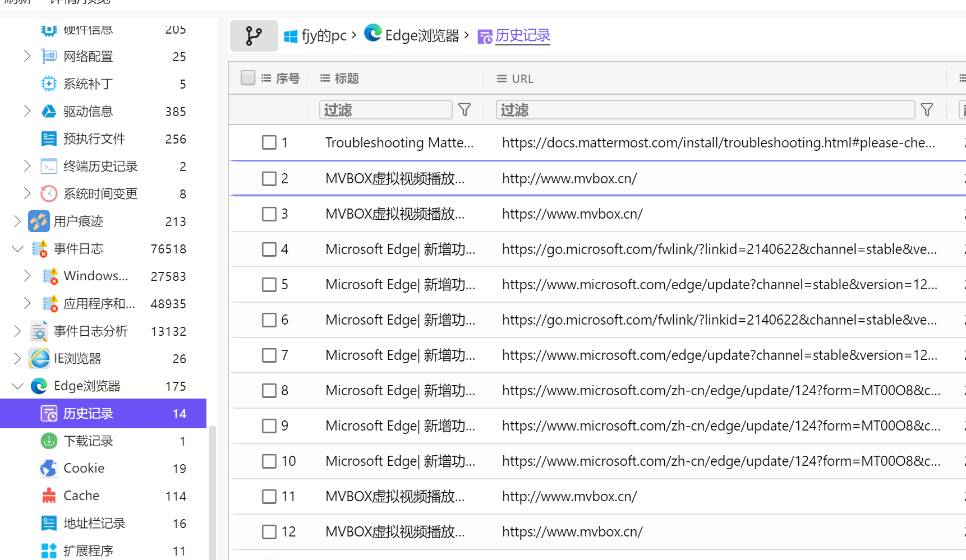This screenshot has height=560, width=966.
Task: Expand the 应用程序和... tree node
Action: (x=27, y=303)
